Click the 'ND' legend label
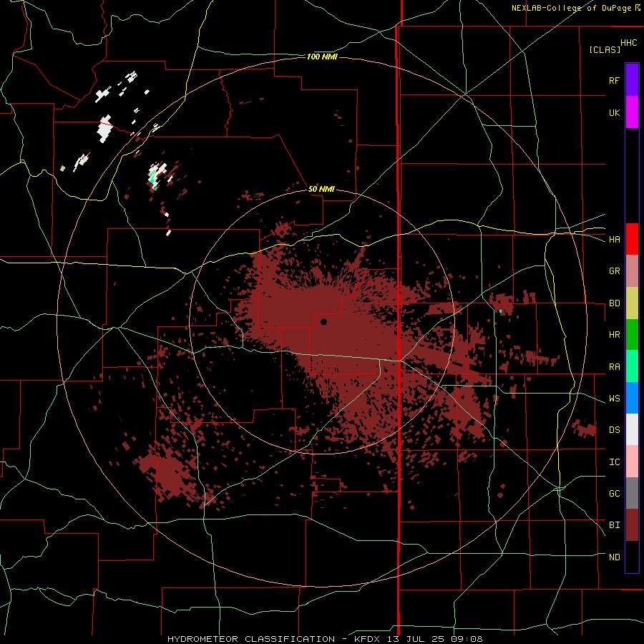The image size is (644, 644). (x=614, y=557)
